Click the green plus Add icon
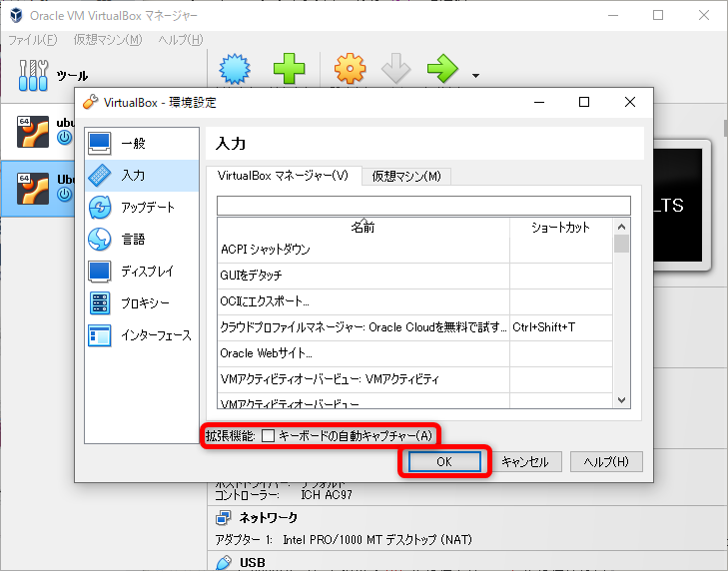 (x=289, y=69)
